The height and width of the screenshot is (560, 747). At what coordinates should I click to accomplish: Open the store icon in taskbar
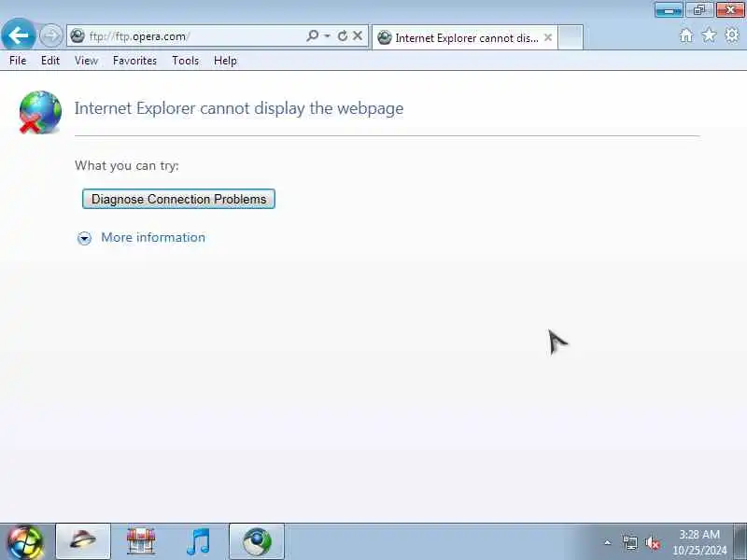(141, 541)
